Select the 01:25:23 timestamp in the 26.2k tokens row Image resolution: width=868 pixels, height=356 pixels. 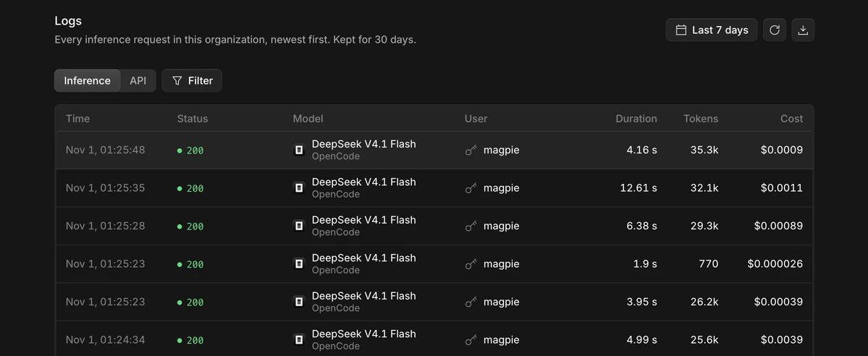[x=105, y=302]
